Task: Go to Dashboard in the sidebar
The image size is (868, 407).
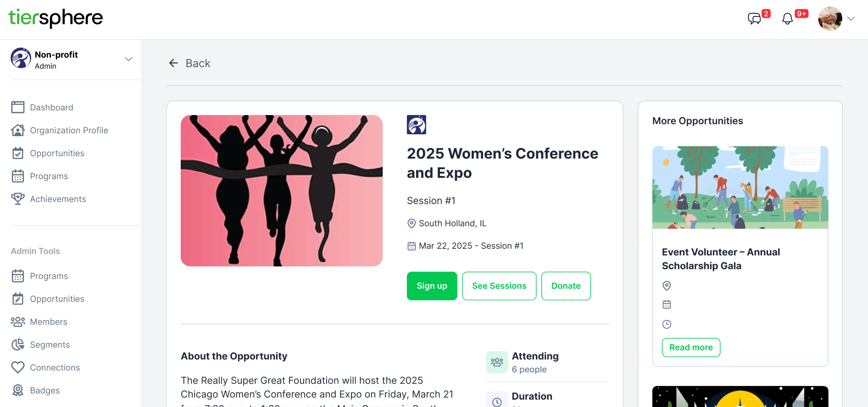Action: point(51,107)
